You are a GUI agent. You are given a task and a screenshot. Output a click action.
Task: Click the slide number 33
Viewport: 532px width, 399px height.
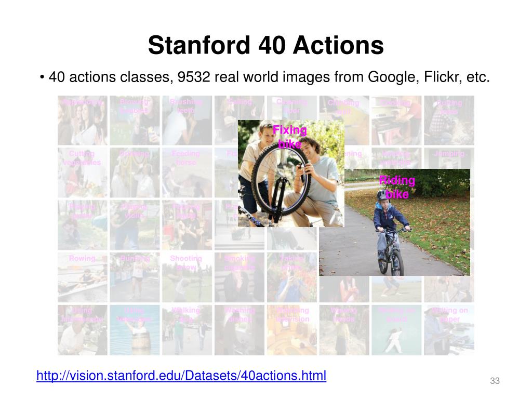[495, 381]
